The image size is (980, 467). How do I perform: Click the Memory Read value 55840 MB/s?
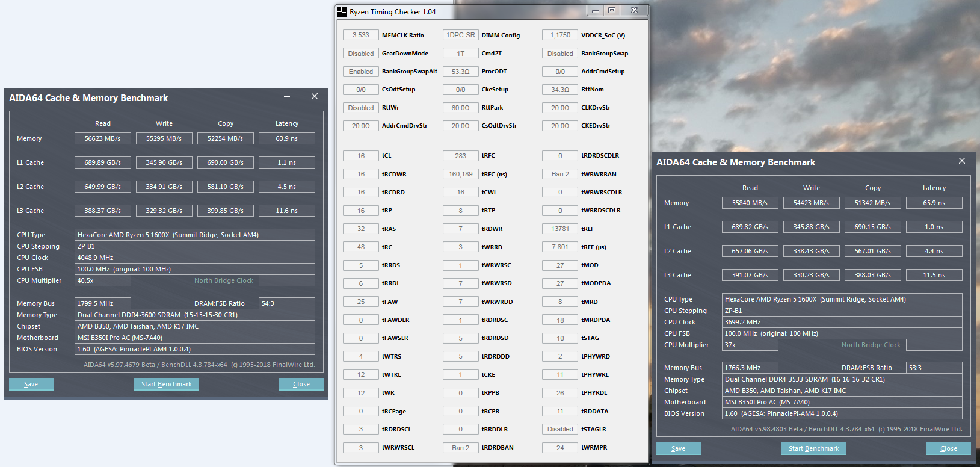coord(750,203)
